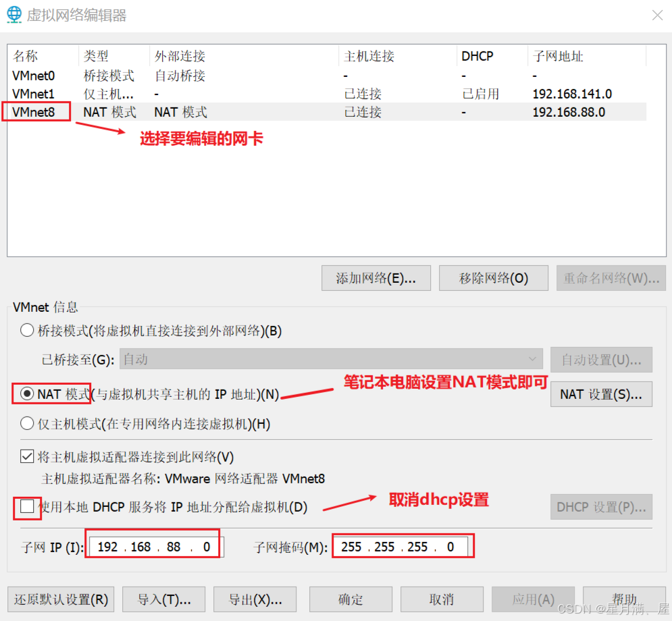Enable 使用本地 DHCP 服务 checkbox
Screen dimensions: 672x621
click(x=27, y=507)
